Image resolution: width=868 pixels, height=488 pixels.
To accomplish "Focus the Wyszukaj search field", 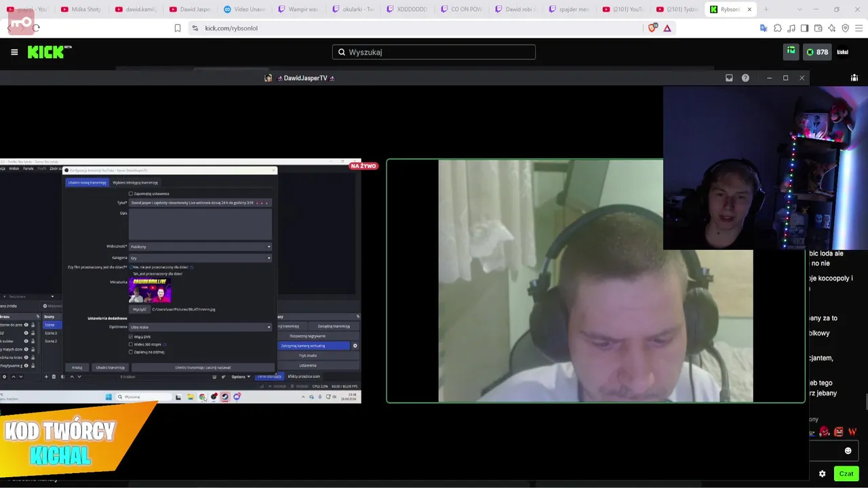I will [x=434, y=52].
